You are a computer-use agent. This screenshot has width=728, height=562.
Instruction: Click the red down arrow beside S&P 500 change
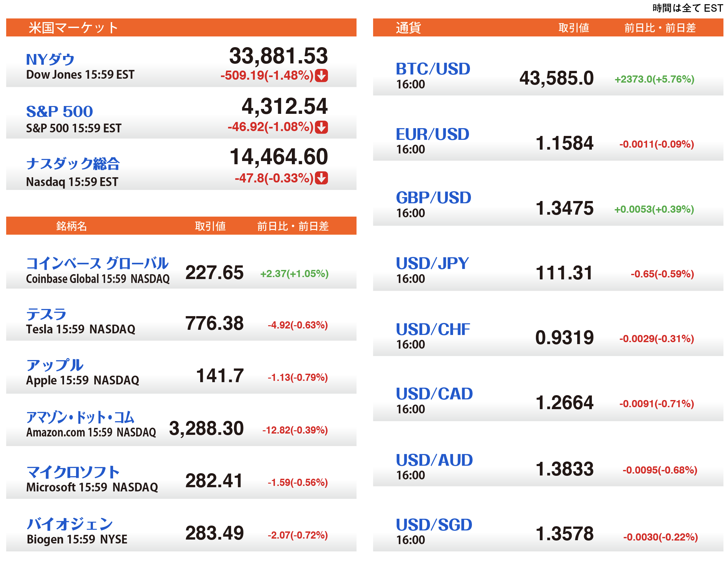(x=321, y=127)
